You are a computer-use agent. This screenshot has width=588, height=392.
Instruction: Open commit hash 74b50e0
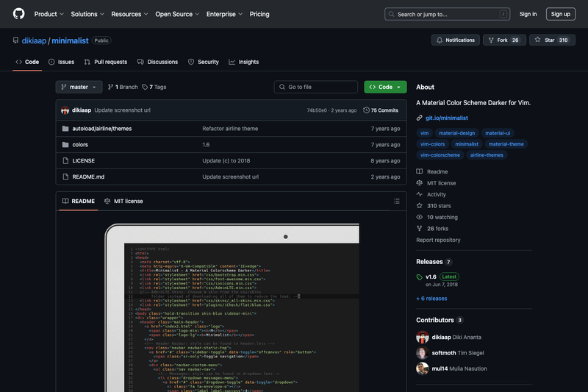317,110
